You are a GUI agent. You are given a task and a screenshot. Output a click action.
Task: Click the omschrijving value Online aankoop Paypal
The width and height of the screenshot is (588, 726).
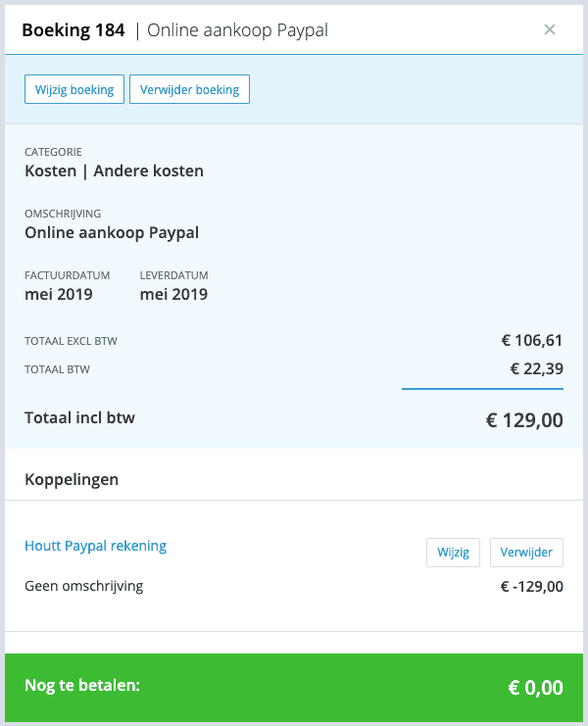[x=112, y=232]
